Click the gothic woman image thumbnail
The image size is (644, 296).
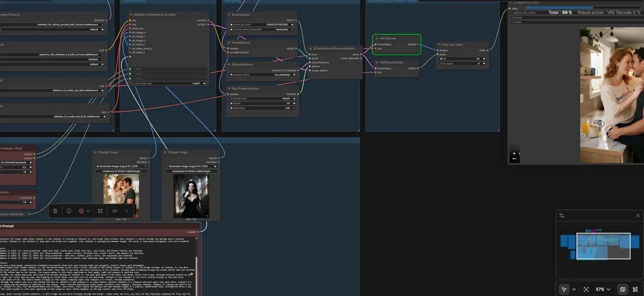point(191,196)
